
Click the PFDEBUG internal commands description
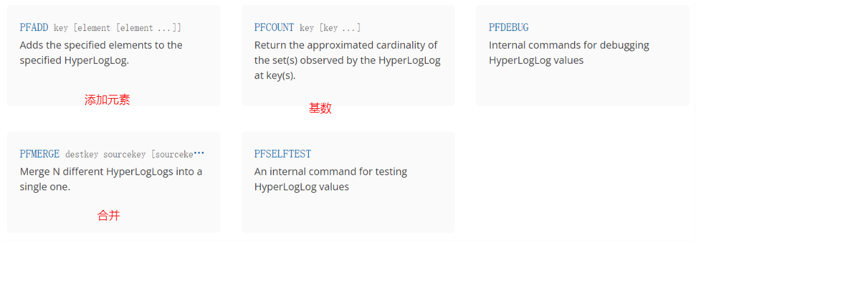pyautogui.click(x=569, y=53)
